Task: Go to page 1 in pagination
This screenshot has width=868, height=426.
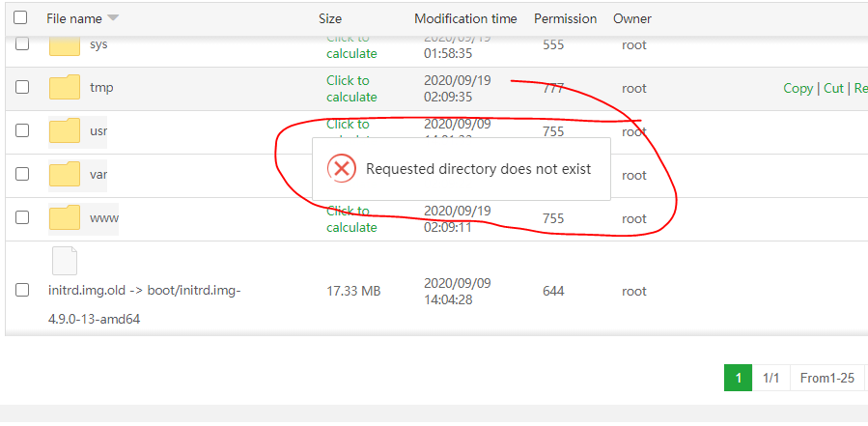Action: [x=738, y=379]
